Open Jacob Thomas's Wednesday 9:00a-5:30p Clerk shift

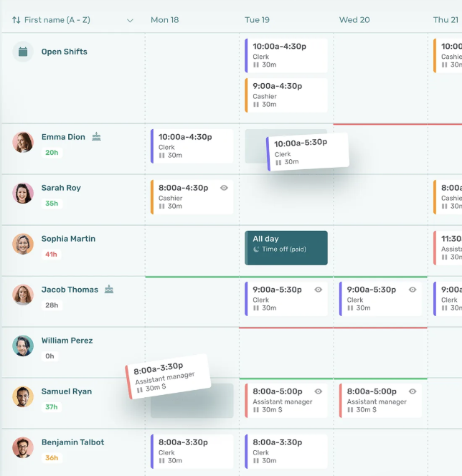pyautogui.click(x=380, y=299)
